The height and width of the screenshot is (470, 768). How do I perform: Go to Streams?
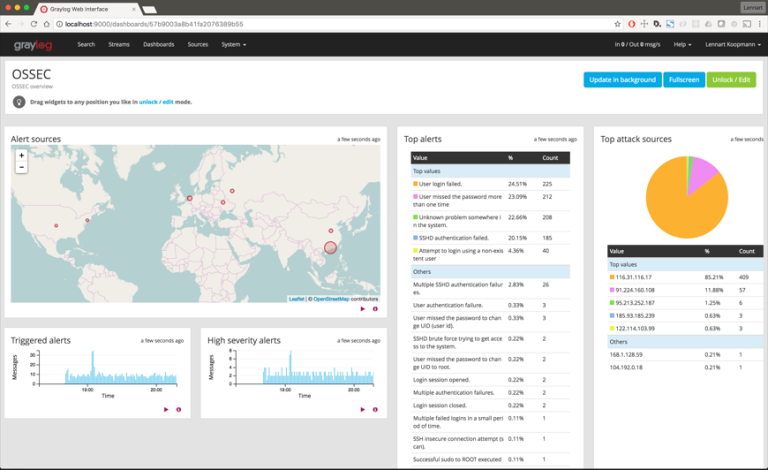[x=119, y=45]
